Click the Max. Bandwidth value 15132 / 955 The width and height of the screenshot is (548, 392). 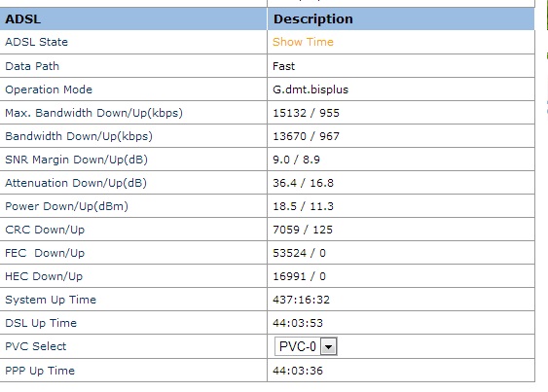306,113
